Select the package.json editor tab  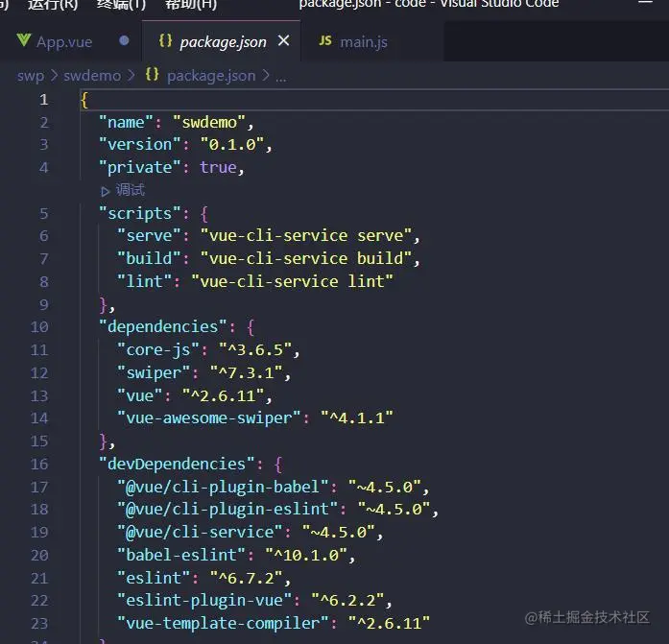coord(222,42)
